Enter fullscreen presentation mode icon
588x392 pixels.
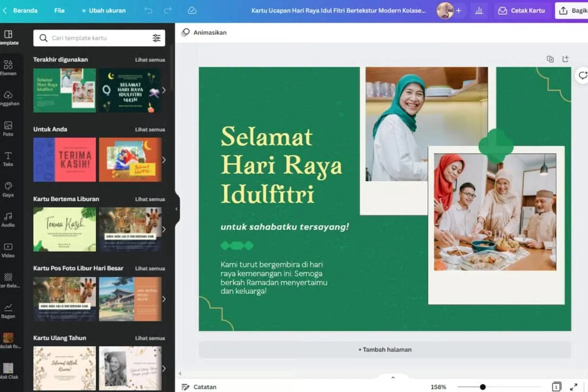tap(574, 387)
